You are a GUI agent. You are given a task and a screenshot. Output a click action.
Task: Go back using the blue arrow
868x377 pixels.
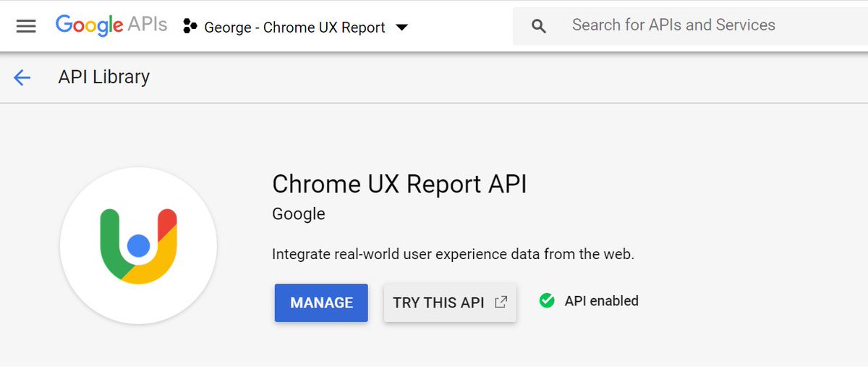tap(22, 77)
